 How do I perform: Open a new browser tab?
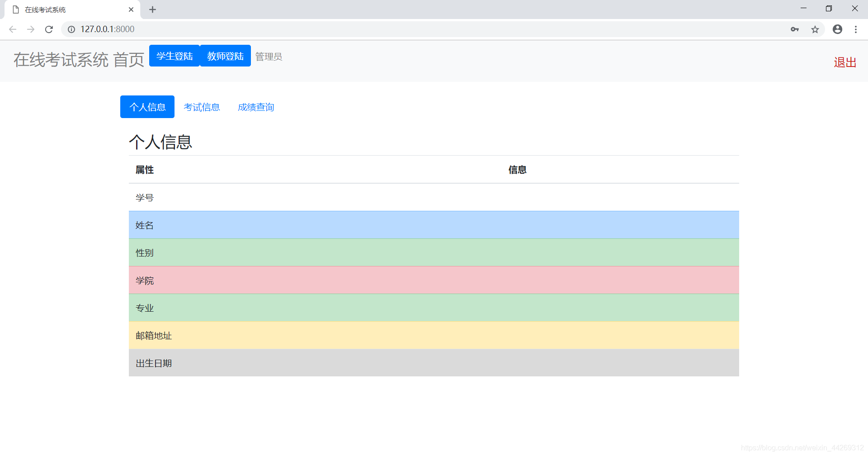point(153,9)
